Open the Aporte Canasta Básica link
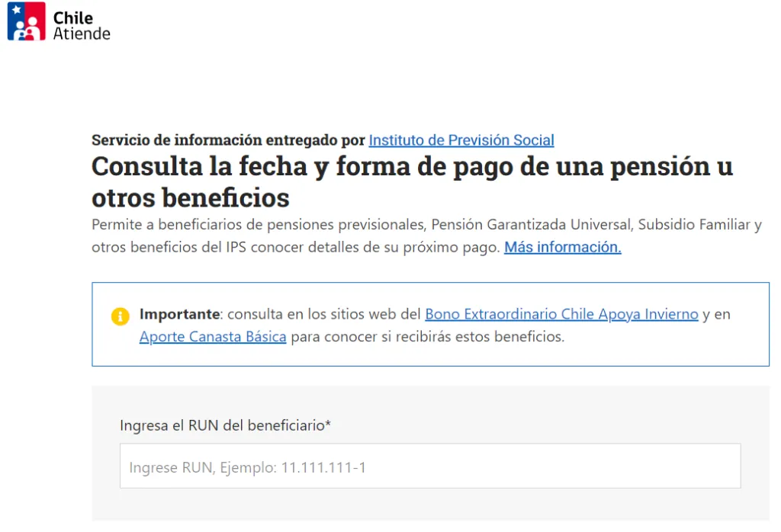781x532 pixels. tap(212, 336)
